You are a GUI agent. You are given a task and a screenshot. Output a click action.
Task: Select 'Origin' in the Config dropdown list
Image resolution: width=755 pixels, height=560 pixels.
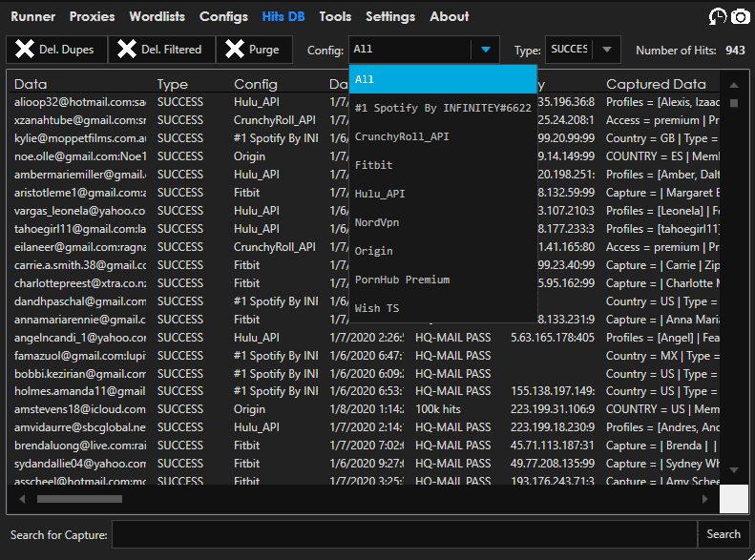point(443,251)
